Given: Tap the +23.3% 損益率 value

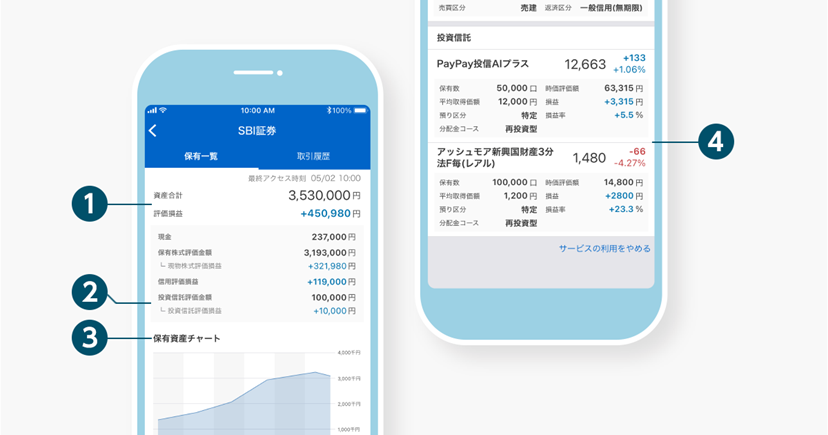Looking at the screenshot, I should coord(626,209).
